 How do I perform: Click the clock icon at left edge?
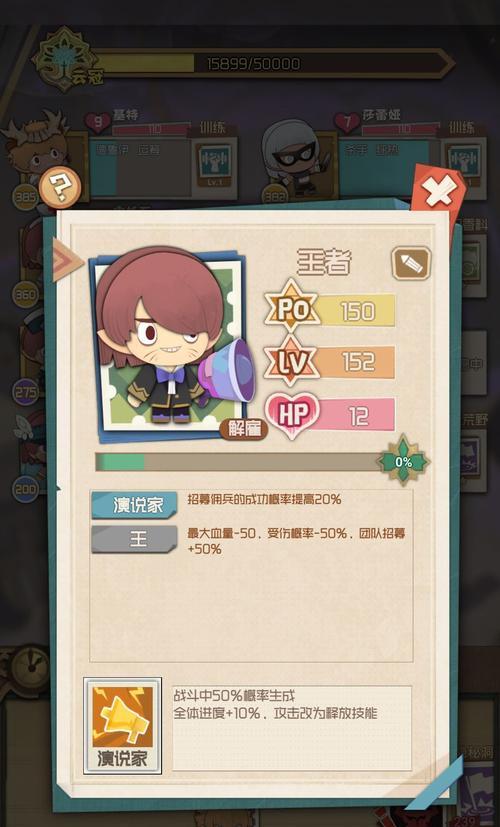[24, 668]
